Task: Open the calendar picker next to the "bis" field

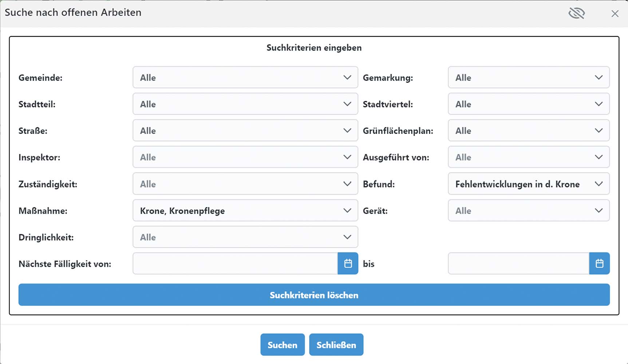Action: (599, 263)
